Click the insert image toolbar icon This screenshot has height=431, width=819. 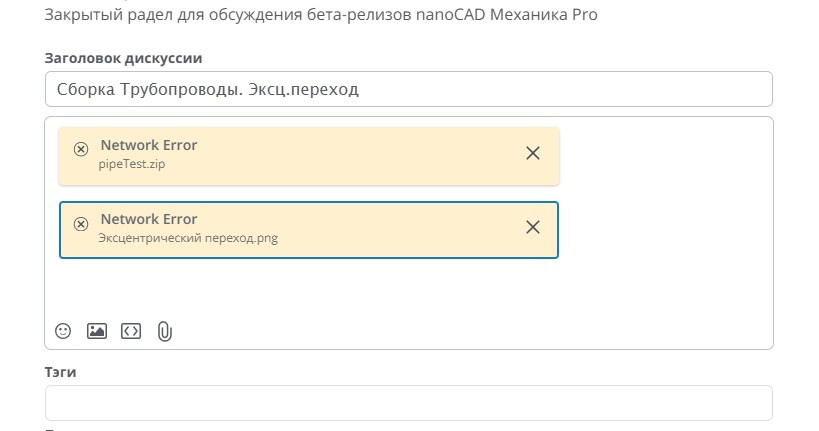coord(97,331)
